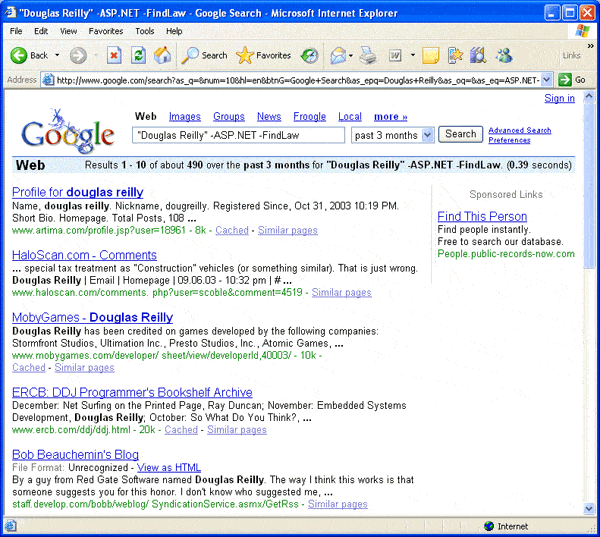Expand the Address bar dropdown arrow
Viewport: 600px width, 537px height.
546,80
